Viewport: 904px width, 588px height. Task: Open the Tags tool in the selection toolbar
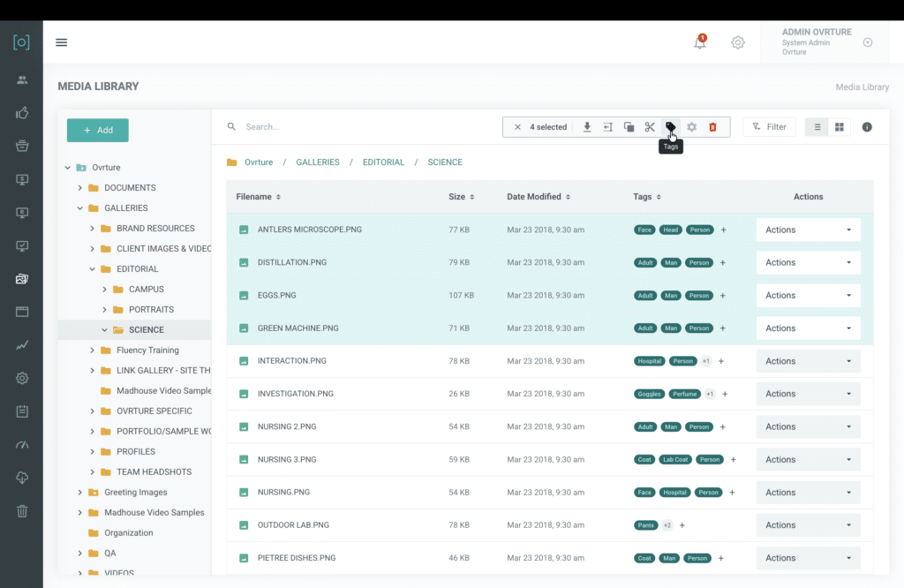click(x=670, y=127)
